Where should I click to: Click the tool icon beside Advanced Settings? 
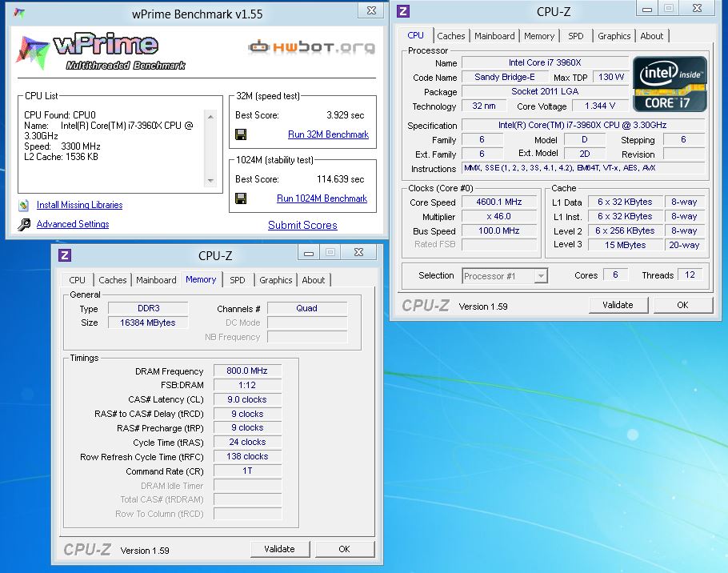click(x=24, y=225)
